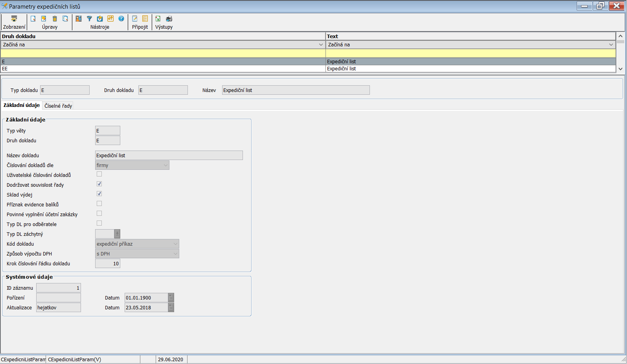627x364 pixels.
Task: Select the Základní údaje tab
Action: (22, 105)
